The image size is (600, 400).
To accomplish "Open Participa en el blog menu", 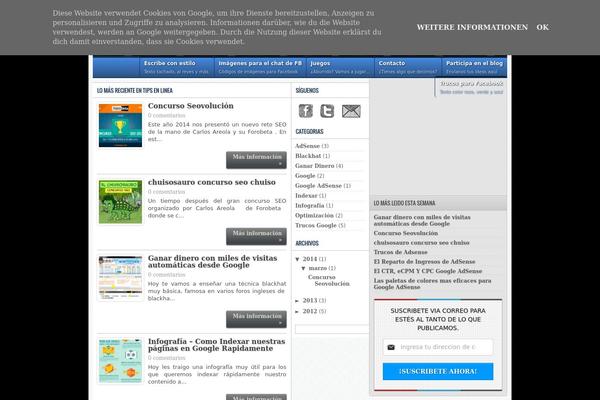I will [474, 67].
